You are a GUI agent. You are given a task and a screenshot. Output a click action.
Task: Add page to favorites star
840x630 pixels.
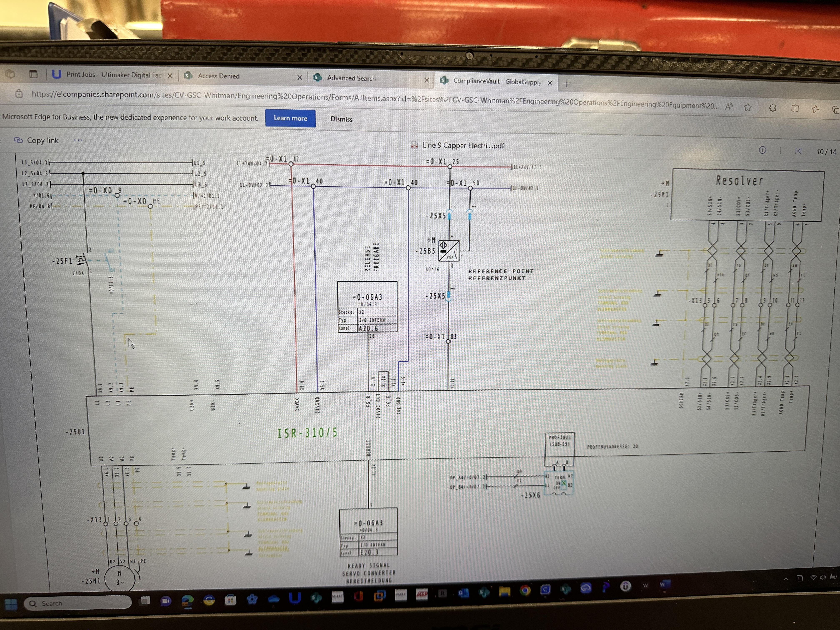pyautogui.click(x=748, y=107)
